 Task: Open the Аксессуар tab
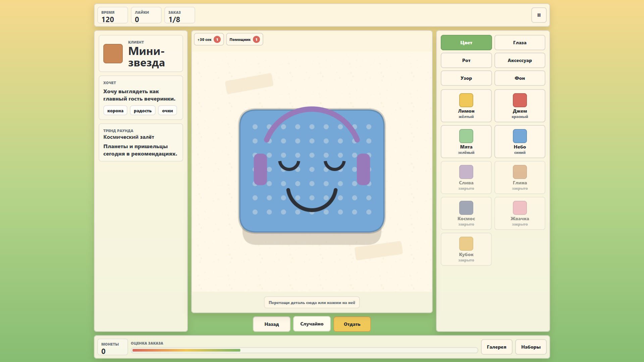pos(520,60)
